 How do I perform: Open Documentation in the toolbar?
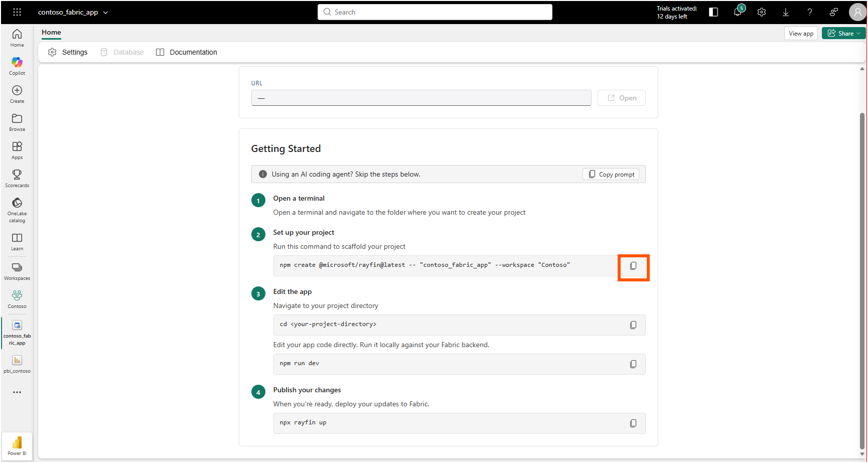point(187,52)
